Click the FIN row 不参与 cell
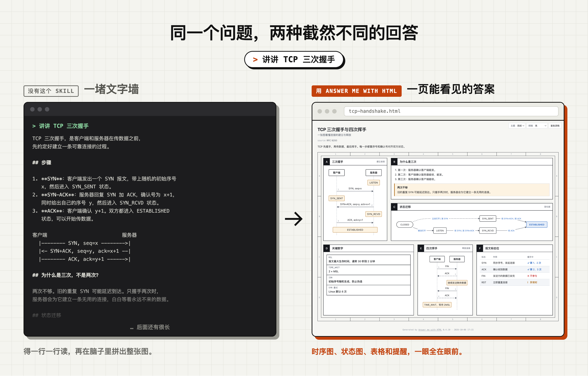Image resolution: width=588 pixels, height=376 pixels. (532, 276)
